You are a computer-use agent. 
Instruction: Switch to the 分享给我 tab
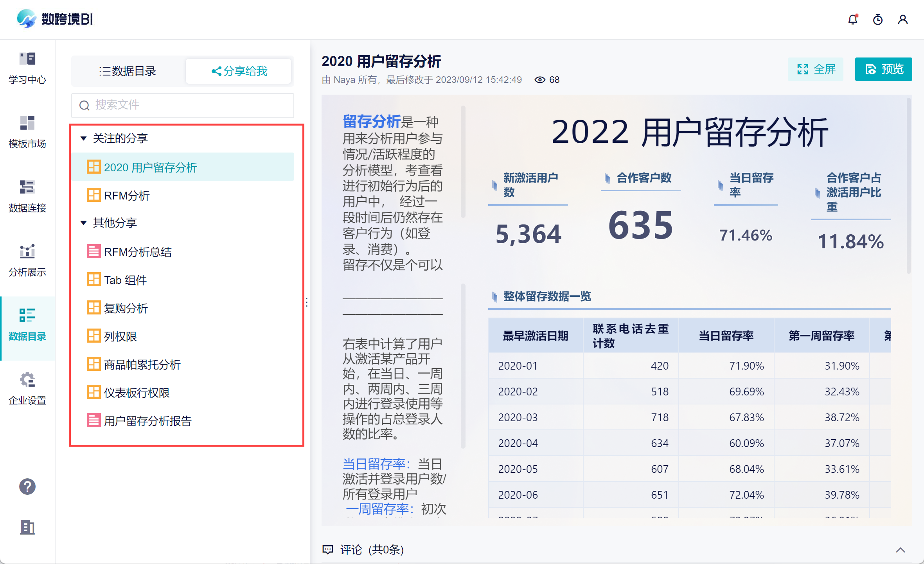[239, 71]
